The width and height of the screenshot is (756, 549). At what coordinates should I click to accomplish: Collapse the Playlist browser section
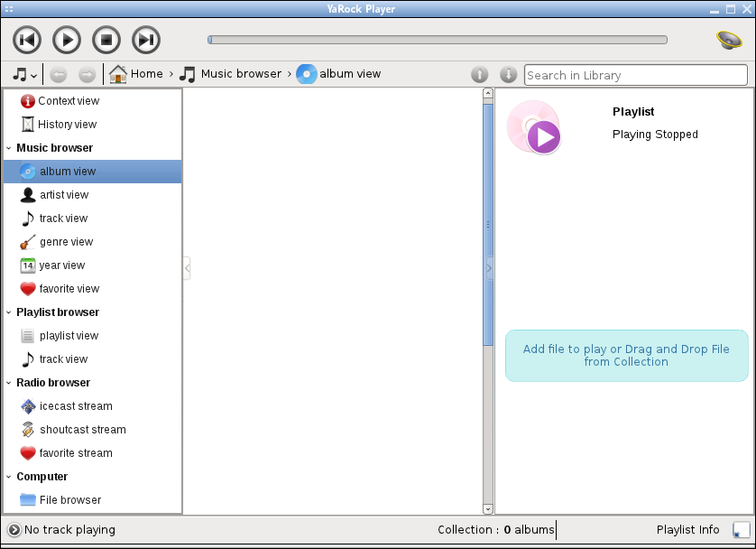[x=9, y=312]
